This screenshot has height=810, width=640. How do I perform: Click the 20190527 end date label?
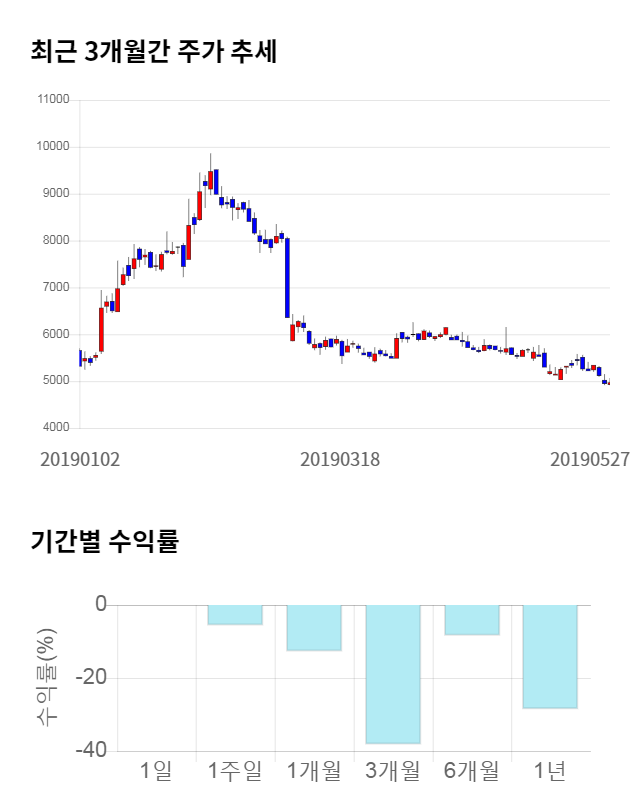(x=590, y=459)
